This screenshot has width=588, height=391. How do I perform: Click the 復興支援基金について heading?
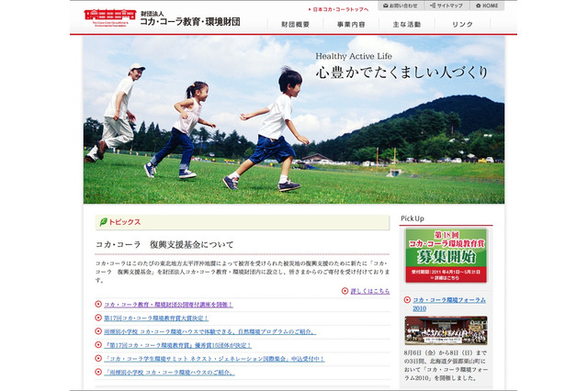pyautogui.click(x=164, y=244)
